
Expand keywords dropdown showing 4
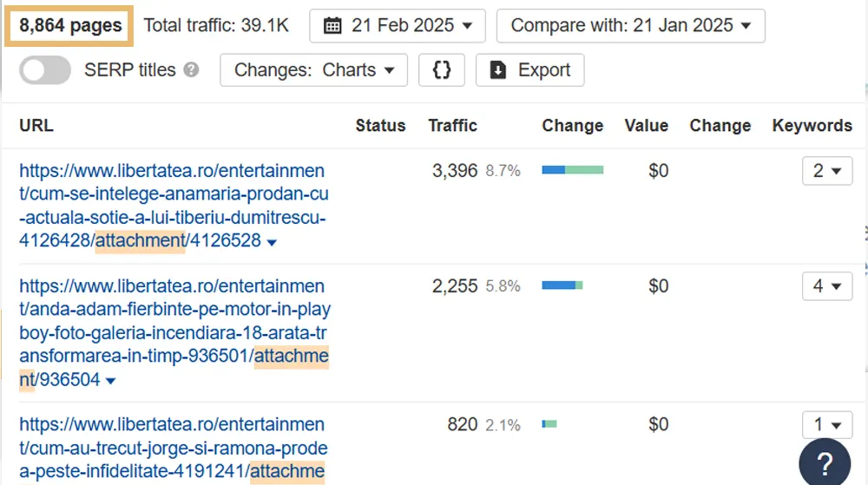pos(826,285)
